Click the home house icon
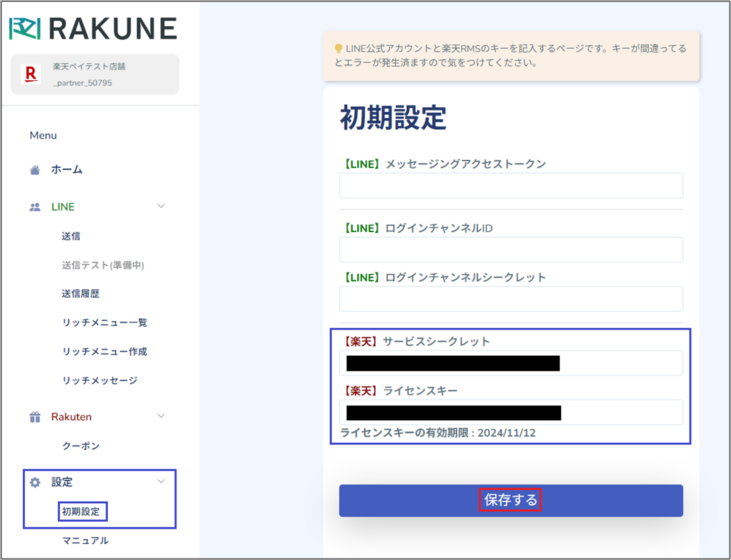The height and width of the screenshot is (560, 731). pyautogui.click(x=35, y=170)
